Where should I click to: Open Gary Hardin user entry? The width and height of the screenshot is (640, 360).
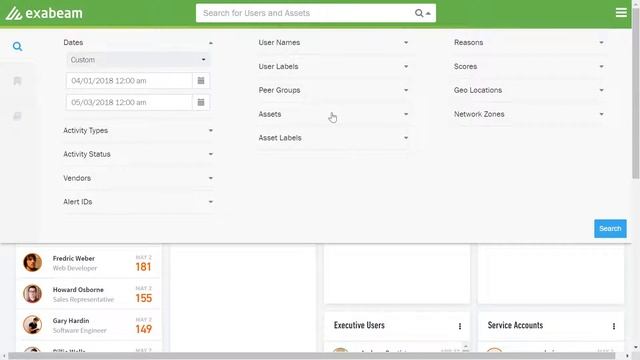(89, 325)
